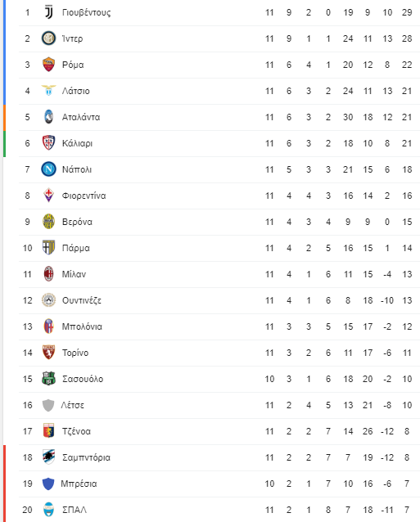Click the Napoli blue N crest

click(48, 169)
